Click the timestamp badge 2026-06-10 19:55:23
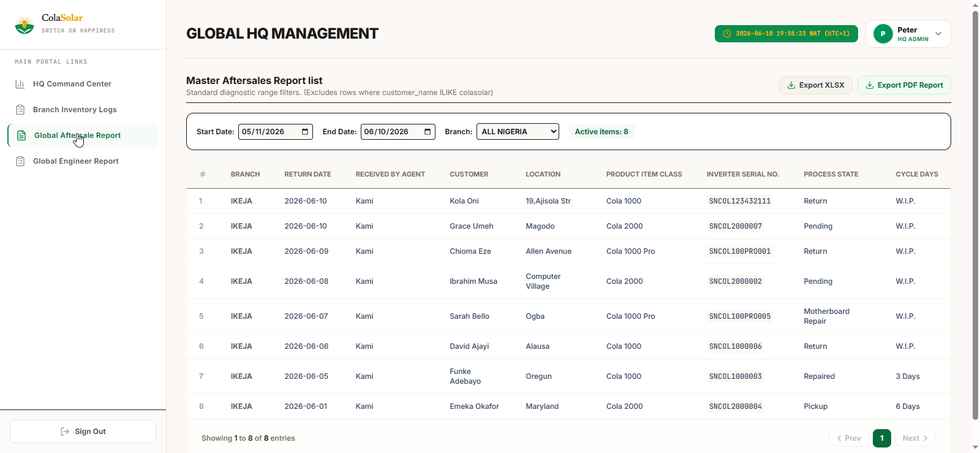 pyautogui.click(x=786, y=34)
